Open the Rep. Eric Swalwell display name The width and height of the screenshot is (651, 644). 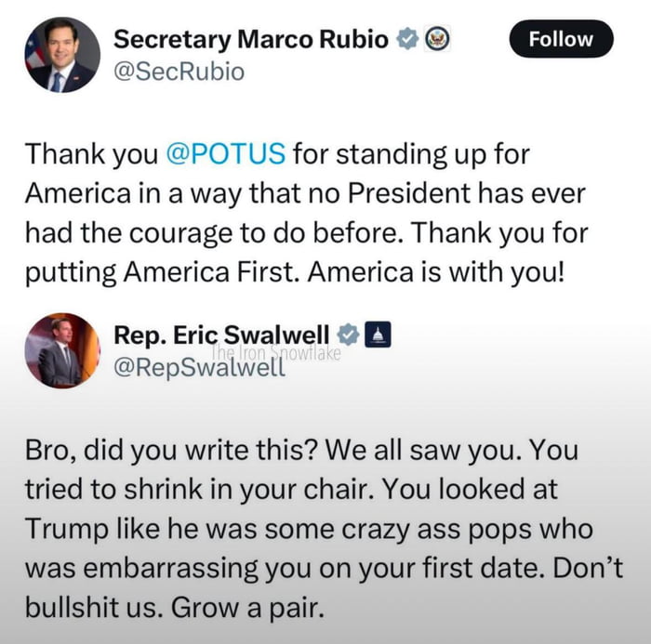click(x=221, y=335)
